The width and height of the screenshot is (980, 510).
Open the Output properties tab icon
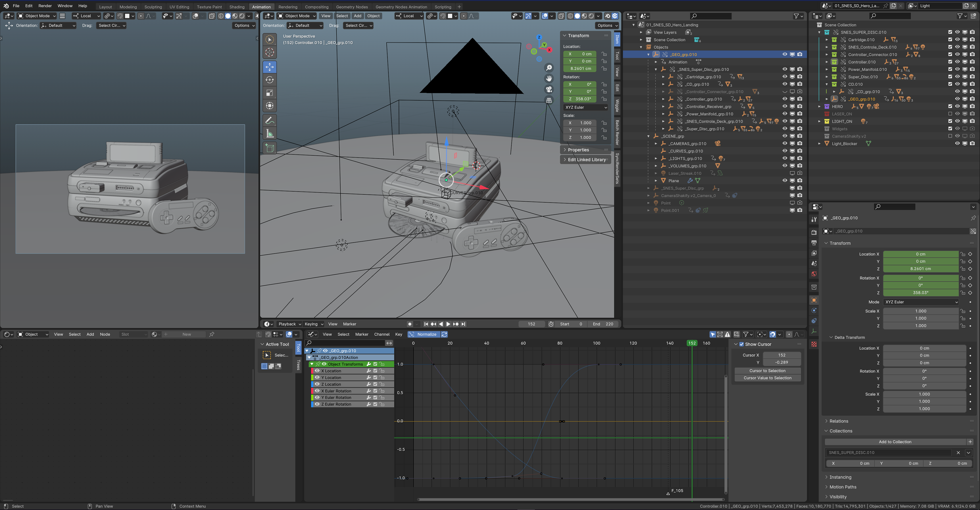pyautogui.click(x=813, y=242)
